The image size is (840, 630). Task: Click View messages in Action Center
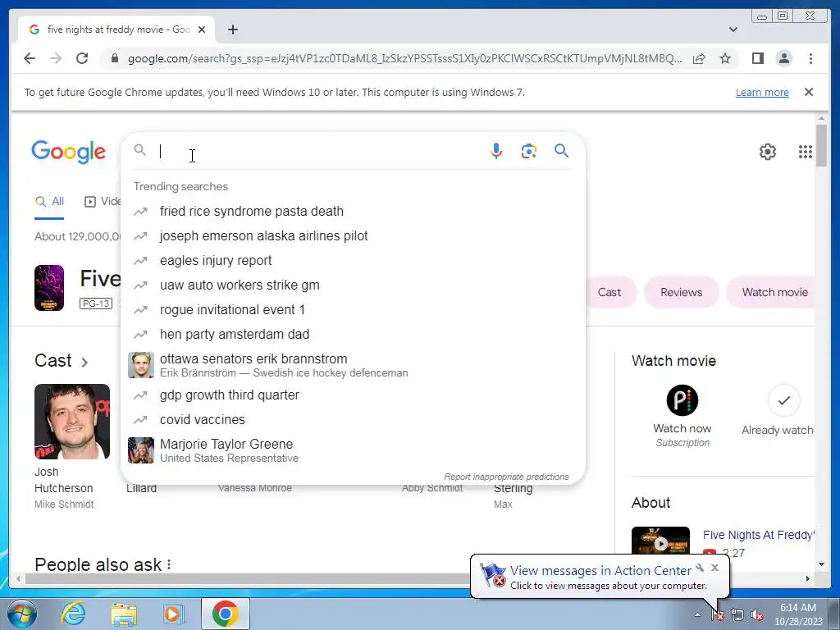(x=600, y=571)
